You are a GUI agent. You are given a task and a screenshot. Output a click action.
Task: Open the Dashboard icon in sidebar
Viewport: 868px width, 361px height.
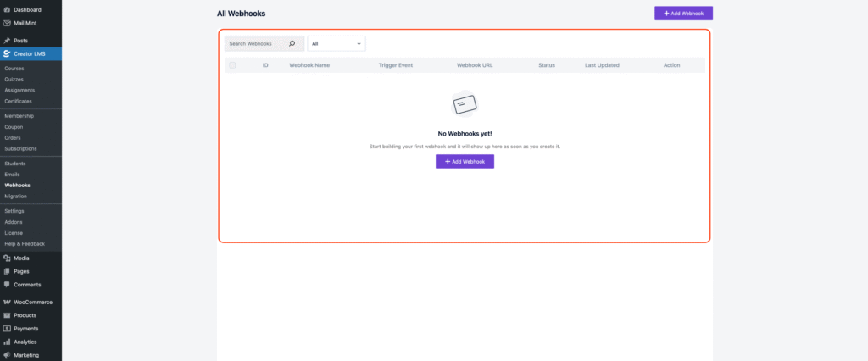(x=7, y=10)
